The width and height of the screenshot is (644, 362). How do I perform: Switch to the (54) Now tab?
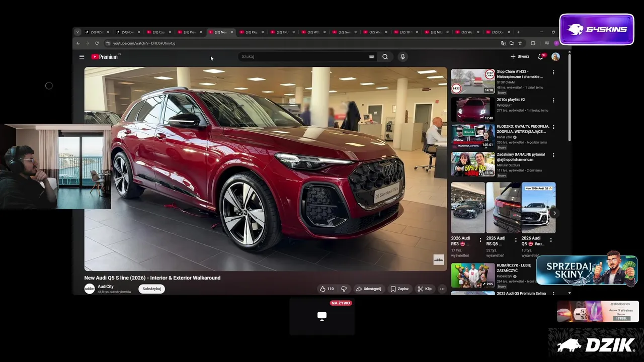tap(128, 32)
